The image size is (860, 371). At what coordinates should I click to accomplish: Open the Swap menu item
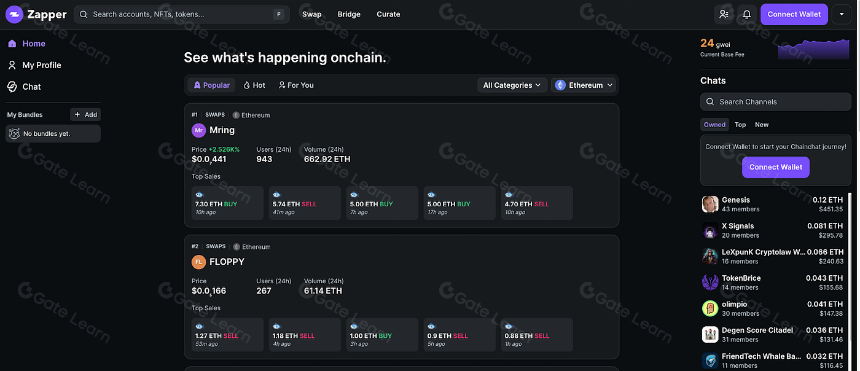(x=312, y=14)
